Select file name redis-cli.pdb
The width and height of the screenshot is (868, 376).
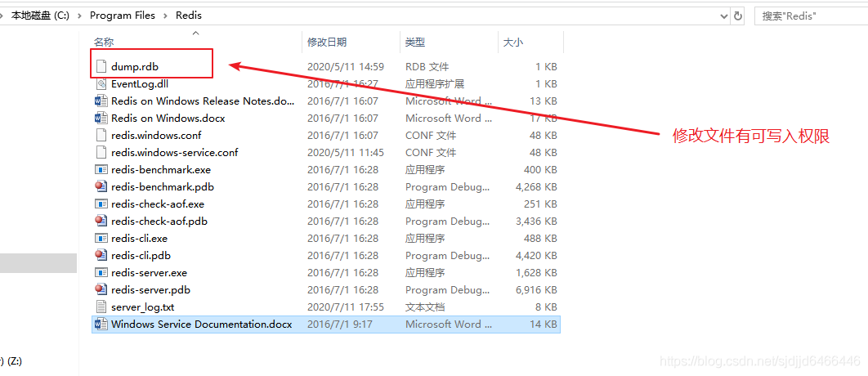click(x=141, y=256)
